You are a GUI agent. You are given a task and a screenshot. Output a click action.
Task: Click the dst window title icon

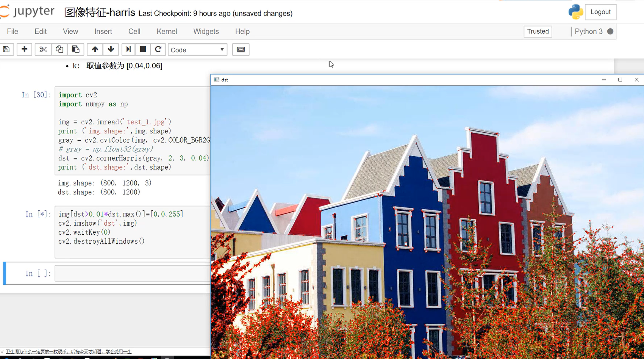pyautogui.click(x=216, y=80)
